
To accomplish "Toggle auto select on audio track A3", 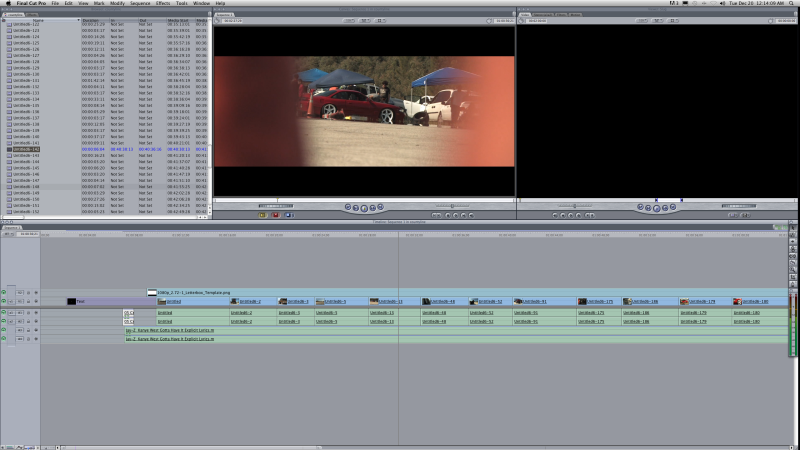I will (36, 330).
